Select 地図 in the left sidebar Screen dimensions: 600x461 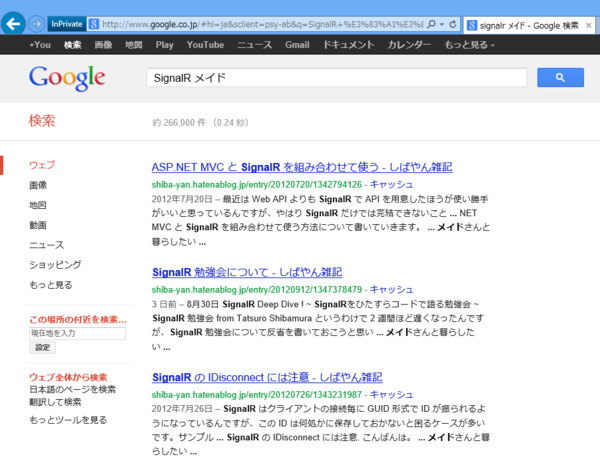[38, 205]
